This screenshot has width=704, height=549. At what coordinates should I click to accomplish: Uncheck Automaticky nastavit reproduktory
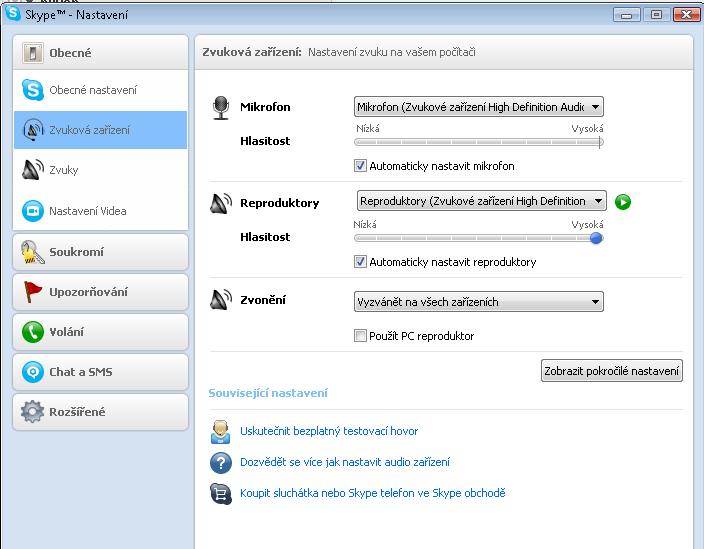361,262
